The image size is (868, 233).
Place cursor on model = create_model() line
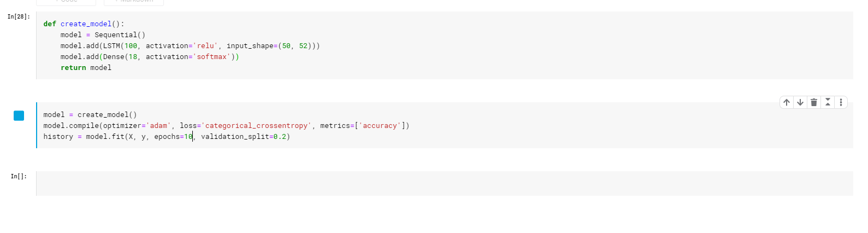click(90, 115)
